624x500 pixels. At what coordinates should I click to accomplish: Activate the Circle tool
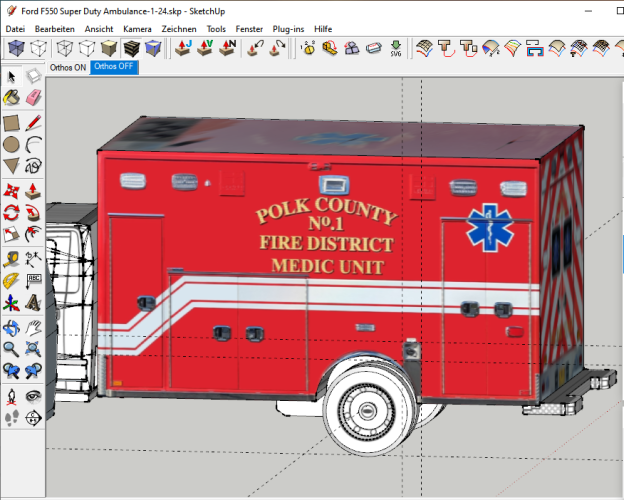coord(11,144)
